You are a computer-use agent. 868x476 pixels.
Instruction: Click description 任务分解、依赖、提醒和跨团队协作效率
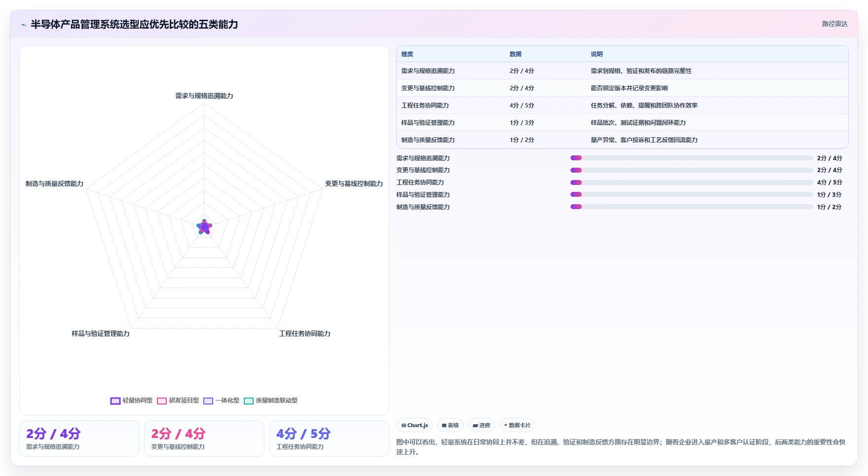point(644,106)
